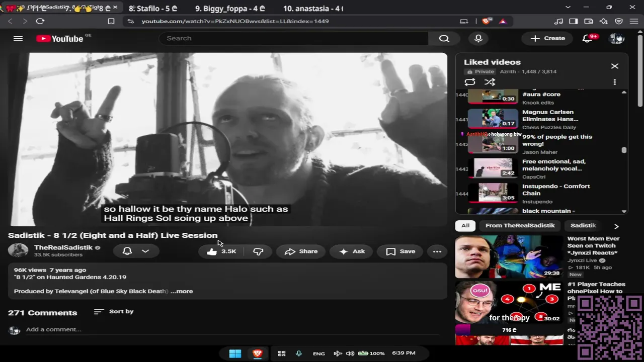Open the account avatar menu

616,38
